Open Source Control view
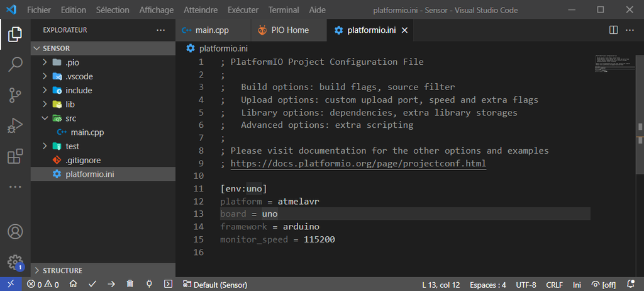The height and width of the screenshot is (291, 644). [15, 95]
